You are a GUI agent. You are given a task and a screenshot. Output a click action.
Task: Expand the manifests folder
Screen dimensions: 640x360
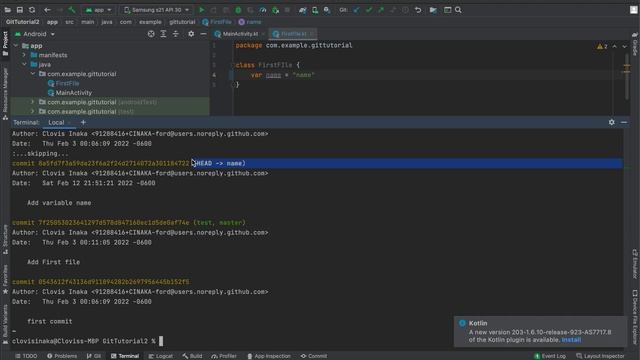tap(24, 55)
